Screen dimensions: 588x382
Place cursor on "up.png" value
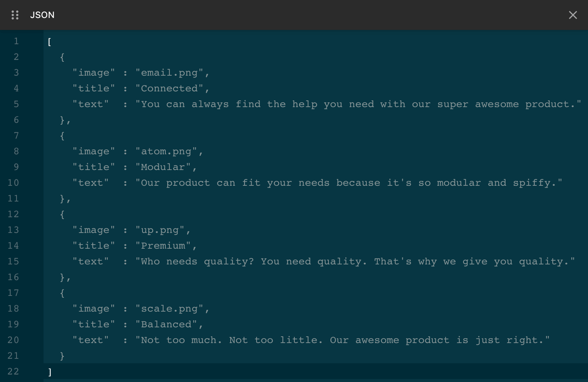click(x=160, y=230)
